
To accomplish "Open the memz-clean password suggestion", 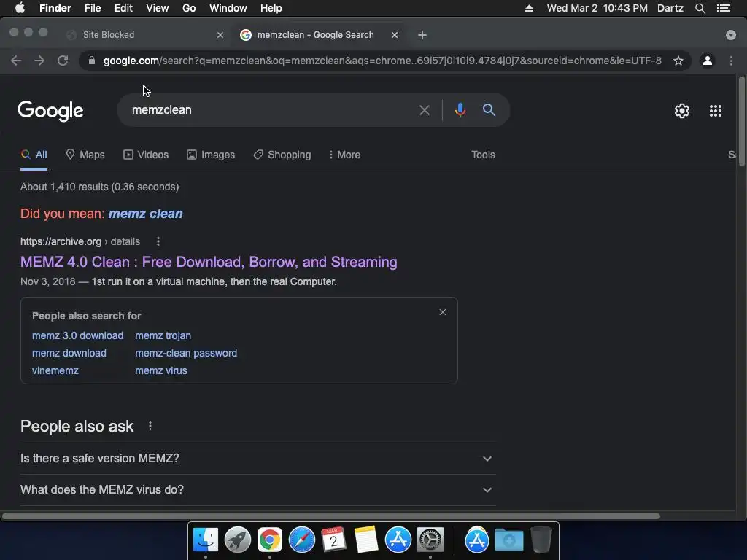I will [186, 354].
